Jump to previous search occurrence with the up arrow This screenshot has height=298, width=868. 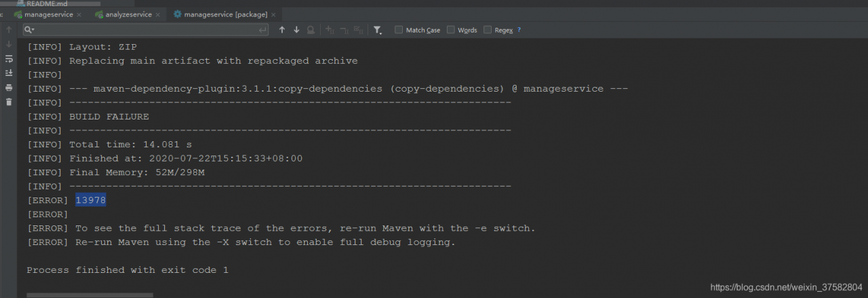coord(282,30)
